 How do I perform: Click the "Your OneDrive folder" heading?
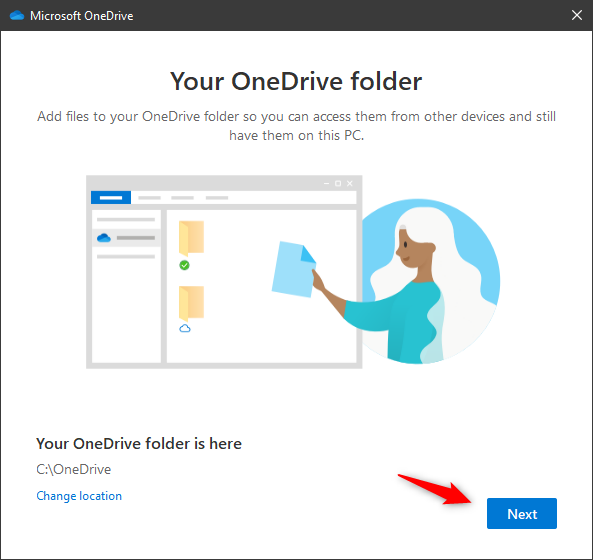click(x=296, y=81)
